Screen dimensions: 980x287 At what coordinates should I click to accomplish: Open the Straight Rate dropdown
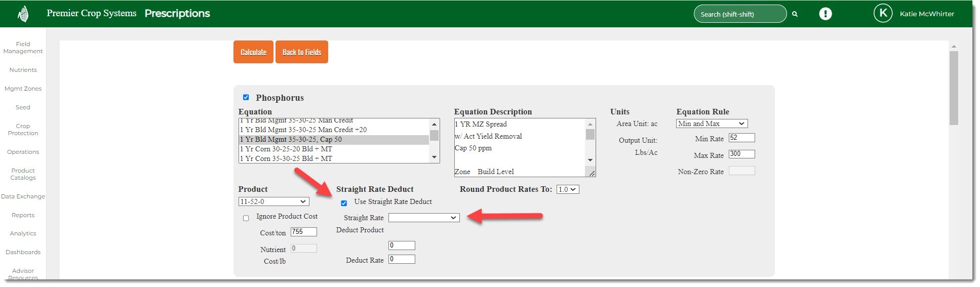point(423,218)
